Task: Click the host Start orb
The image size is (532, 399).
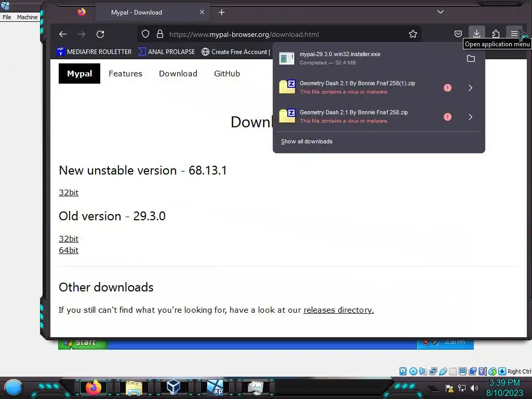Action: [14, 388]
